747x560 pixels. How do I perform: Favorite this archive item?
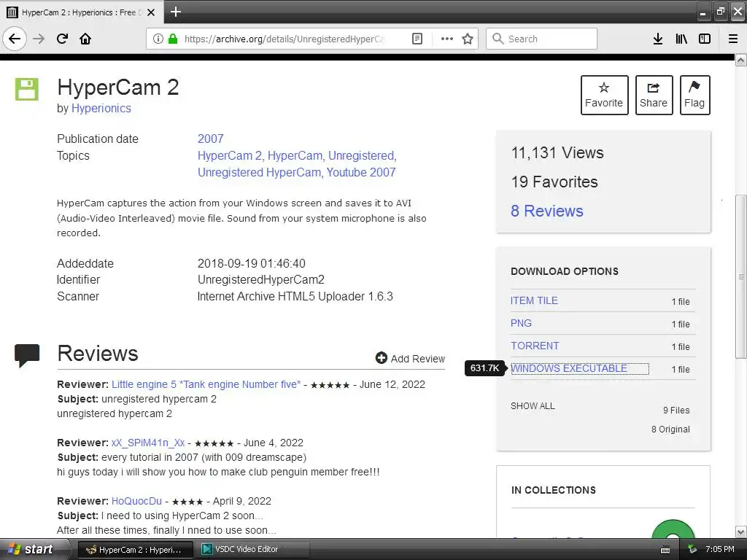(x=604, y=96)
